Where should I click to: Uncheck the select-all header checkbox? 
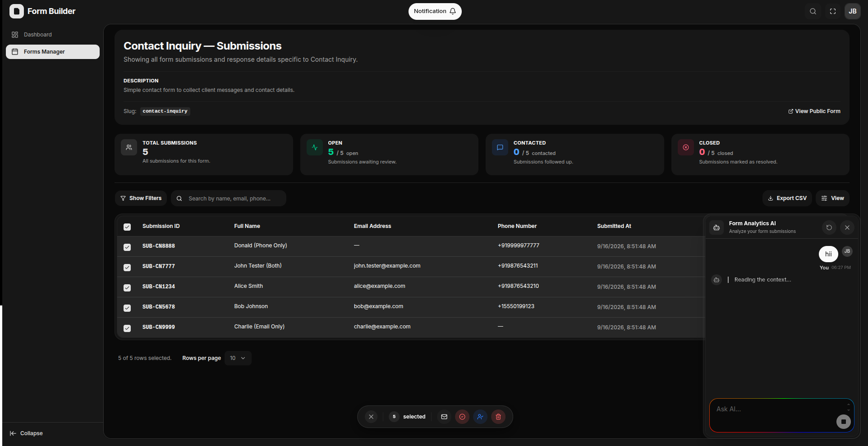(127, 227)
